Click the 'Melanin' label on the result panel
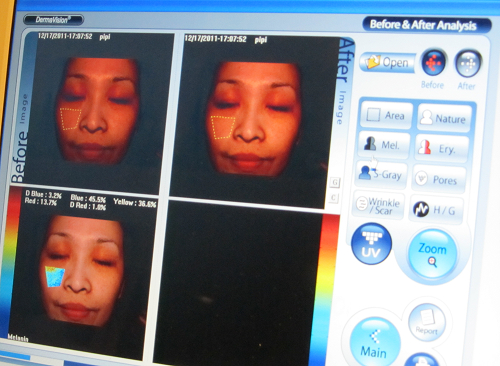Viewport: 500px width, 366px height. (x=18, y=338)
